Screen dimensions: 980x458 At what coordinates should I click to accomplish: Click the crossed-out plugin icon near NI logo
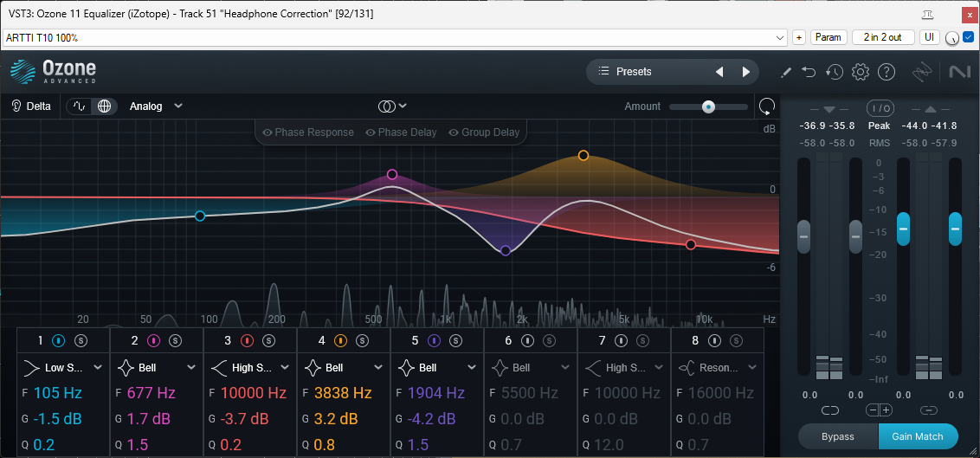coord(923,73)
